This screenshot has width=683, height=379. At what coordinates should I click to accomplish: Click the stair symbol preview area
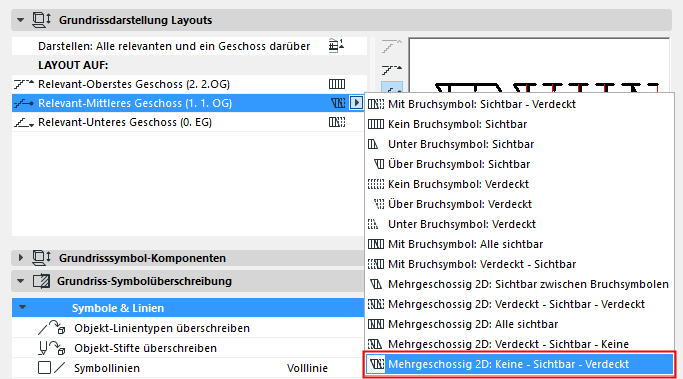pos(539,65)
